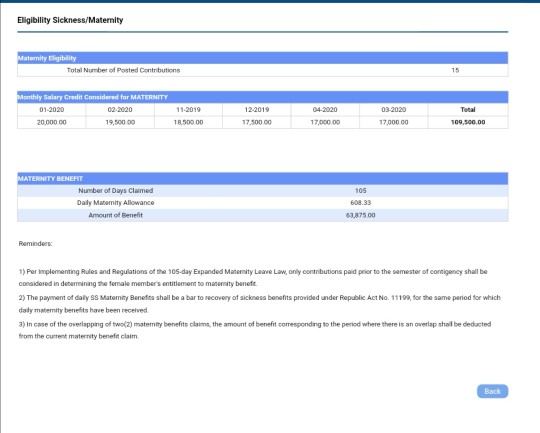Click the 109,500.00 total amount cell
The height and width of the screenshot is (433, 540).
[x=468, y=122]
